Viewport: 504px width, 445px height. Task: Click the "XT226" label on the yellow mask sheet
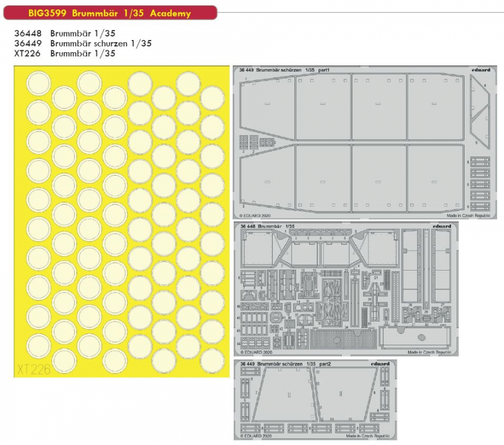pyautogui.click(x=34, y=370)
